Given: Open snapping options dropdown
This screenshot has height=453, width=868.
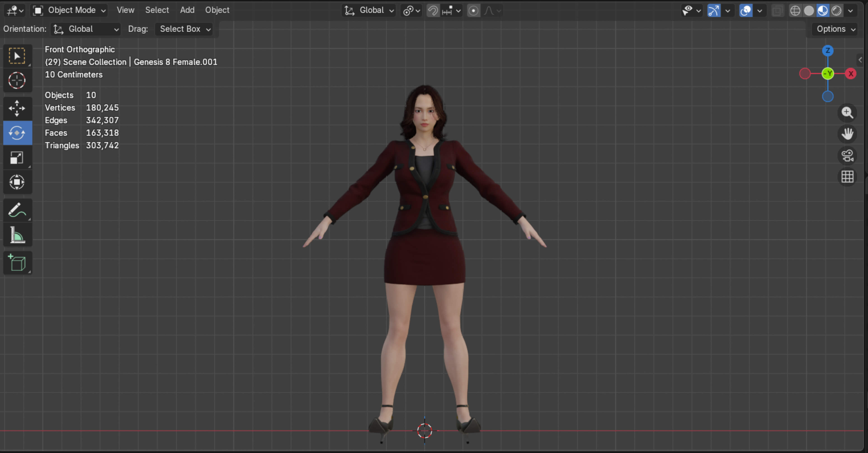Looking at the screenshot, I should click(x=451, y=10).
